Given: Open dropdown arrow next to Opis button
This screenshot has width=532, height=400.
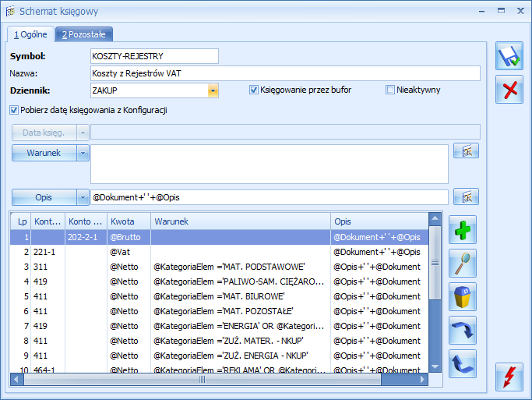Looking at the screenshot, I should point(83,197).
